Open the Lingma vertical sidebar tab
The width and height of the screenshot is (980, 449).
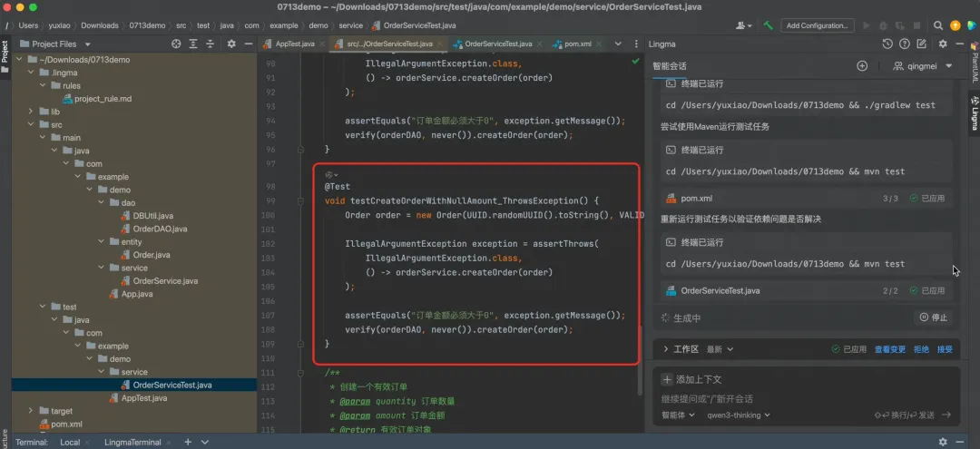click(975, 112)
